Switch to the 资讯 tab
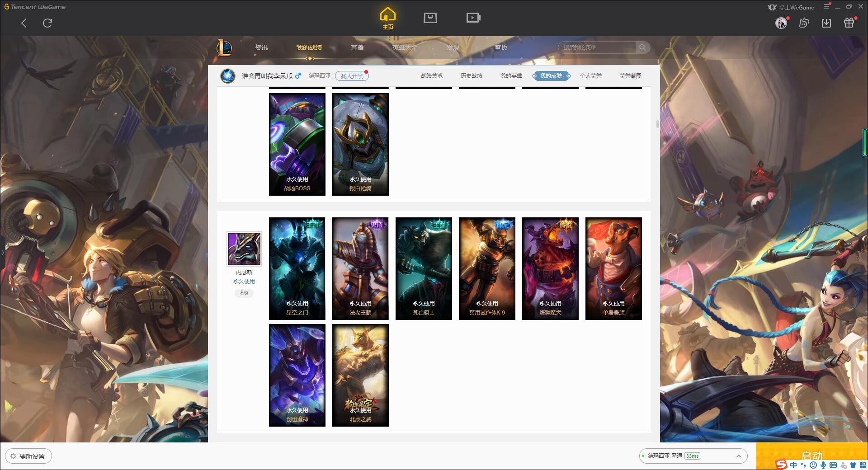The width and height of the screenshot is (868, 470). click(261, 47)
